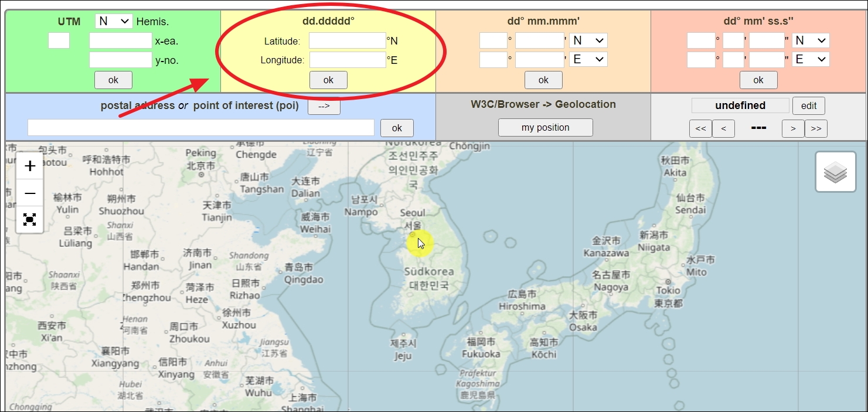The height and width of the screenshot is (412, 868).
Task: Open the map layers switcher
Action: click(835, 172)
